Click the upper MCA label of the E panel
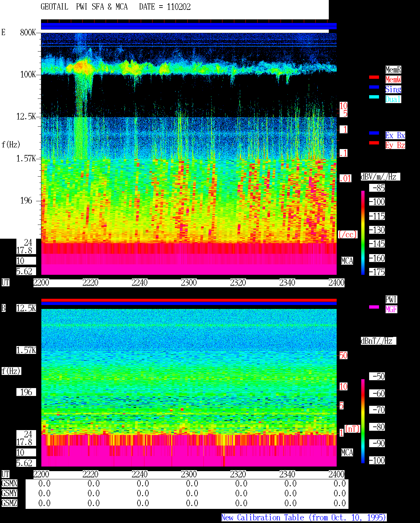The image size is (420, 523). [347, 261]
